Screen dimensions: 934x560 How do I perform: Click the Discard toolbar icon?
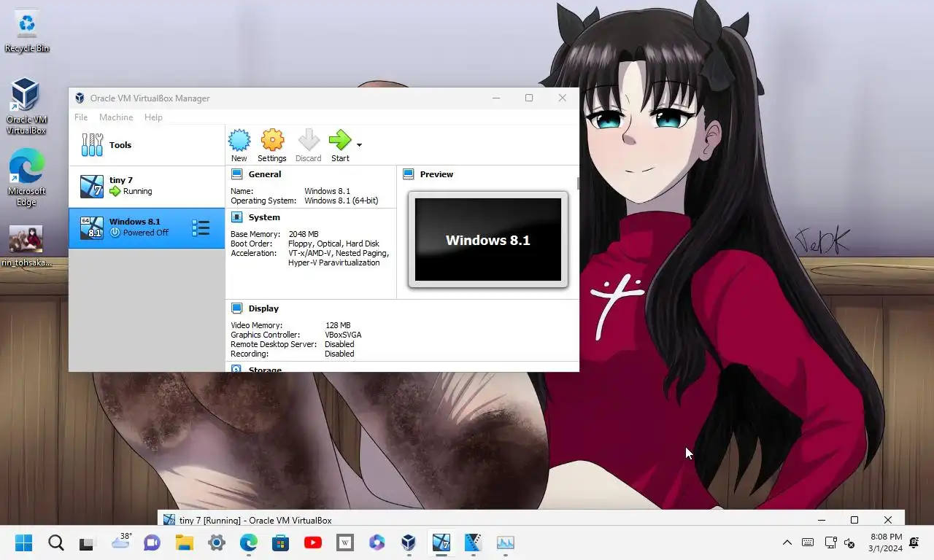(x=308, y=145)
